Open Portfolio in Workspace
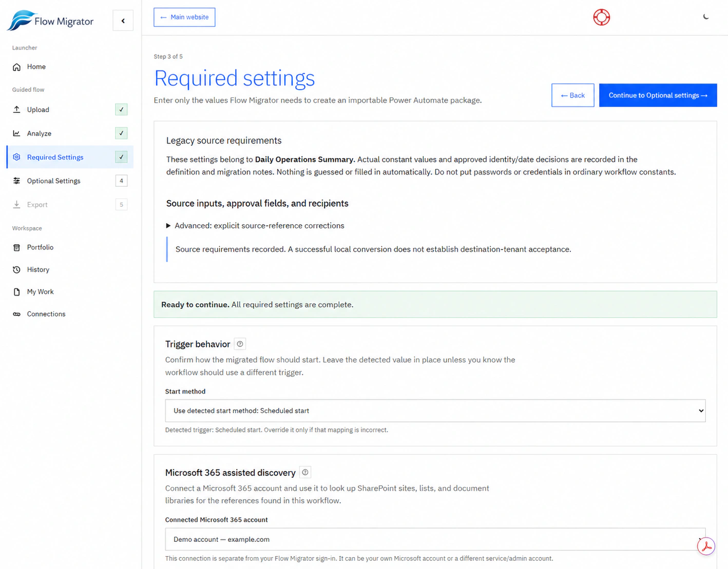The image size is (728, 569). (x=70, y=247)
